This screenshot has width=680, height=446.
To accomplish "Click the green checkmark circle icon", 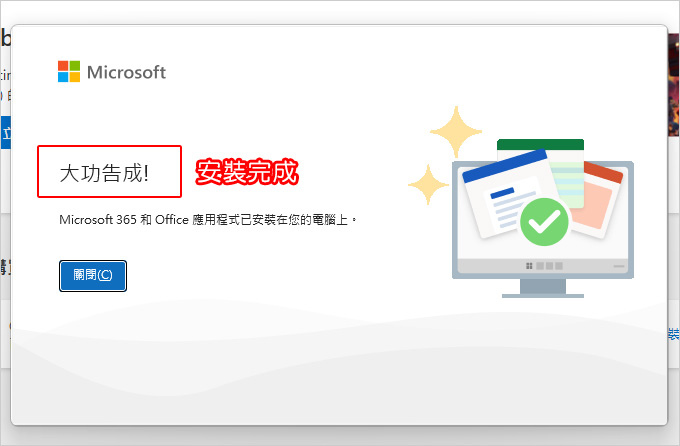I will [x=544, y=222].
